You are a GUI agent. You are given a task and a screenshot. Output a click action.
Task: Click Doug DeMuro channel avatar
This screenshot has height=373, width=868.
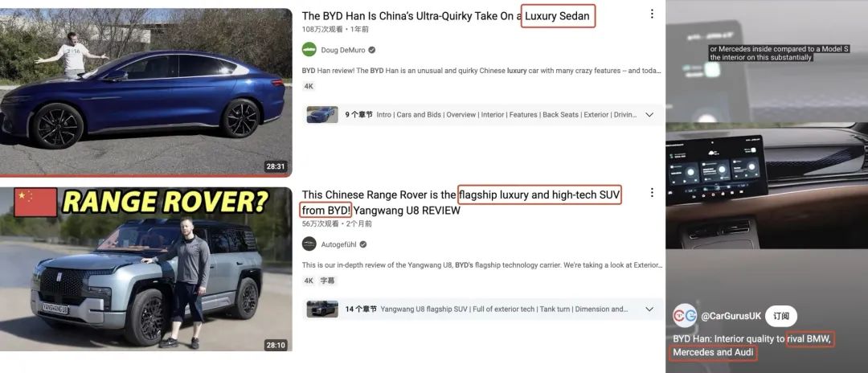(309, 49)
